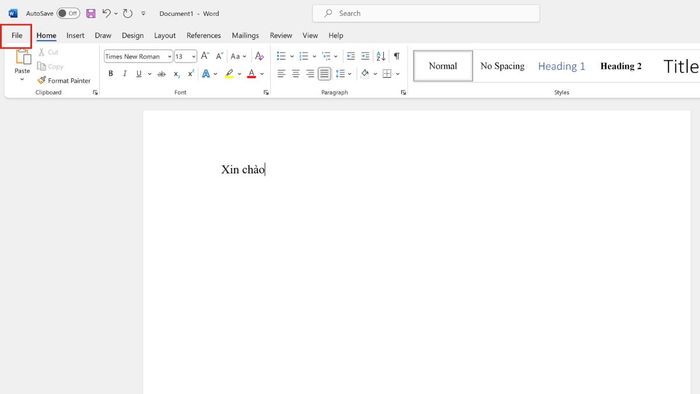Toggle Underline formatting
Image resolution: width=700 pixels, height=394 pixels.
pyautogui.click(x=139, y=74)
